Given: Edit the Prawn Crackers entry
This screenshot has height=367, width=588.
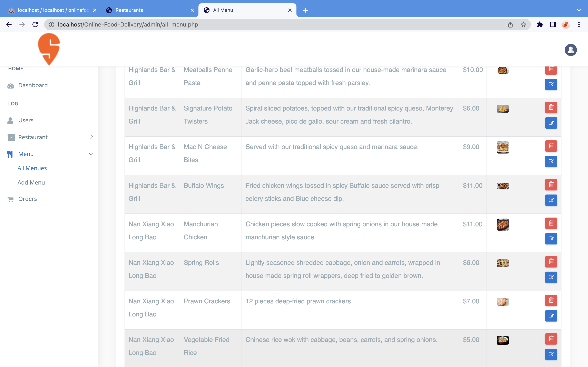Looking at the screenshot, I should (551, 316).
